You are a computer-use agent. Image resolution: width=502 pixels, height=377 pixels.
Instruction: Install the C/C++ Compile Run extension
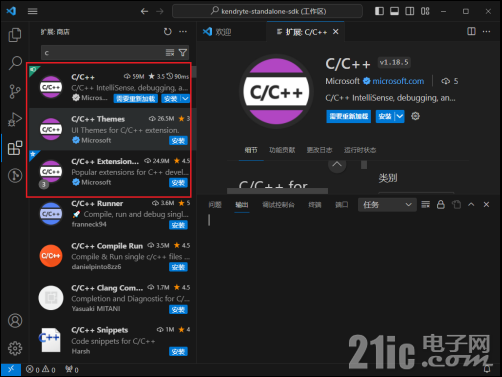coord(178,267)
